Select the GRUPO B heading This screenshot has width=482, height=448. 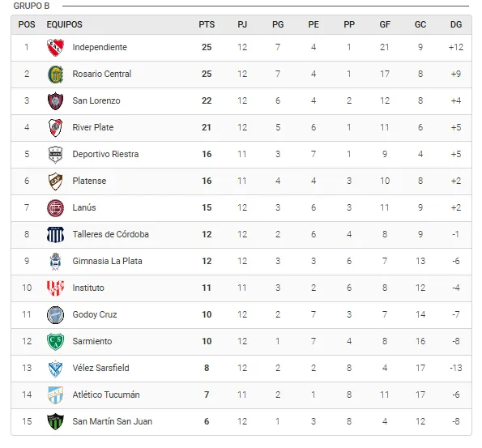click(x=32, y=6)
